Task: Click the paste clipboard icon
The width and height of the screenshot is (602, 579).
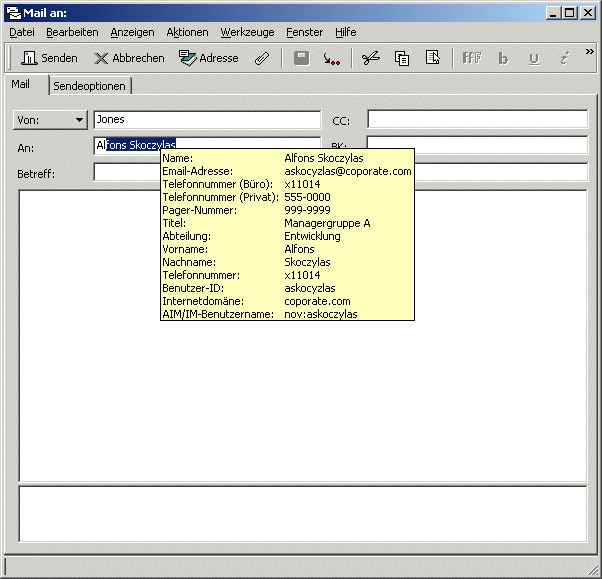Action: (x=432, y=58)
